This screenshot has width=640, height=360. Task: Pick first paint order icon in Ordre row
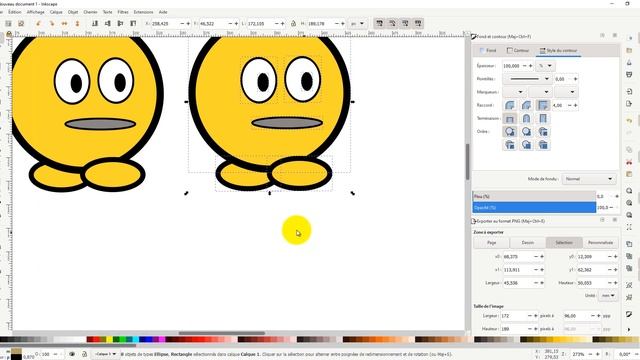510,131
